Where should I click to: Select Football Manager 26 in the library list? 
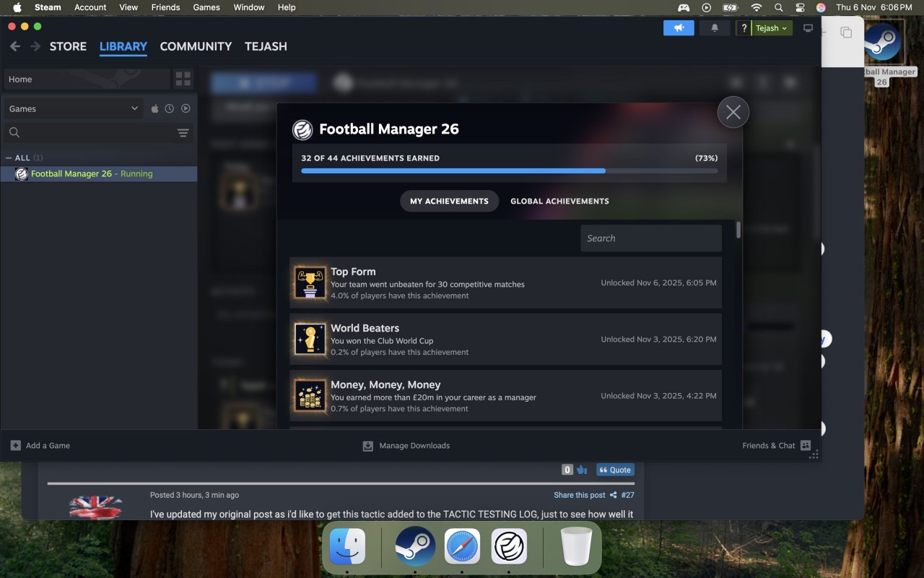point(99,174)
